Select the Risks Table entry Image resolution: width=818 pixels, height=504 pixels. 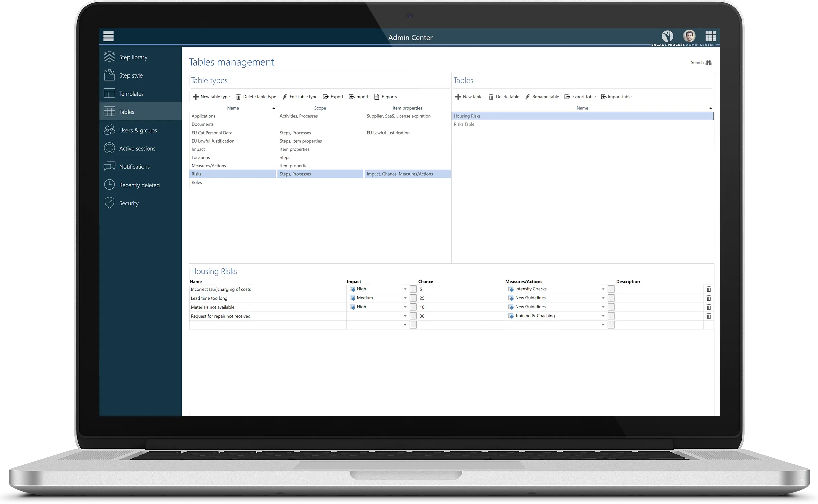click(x=464, y=124)
